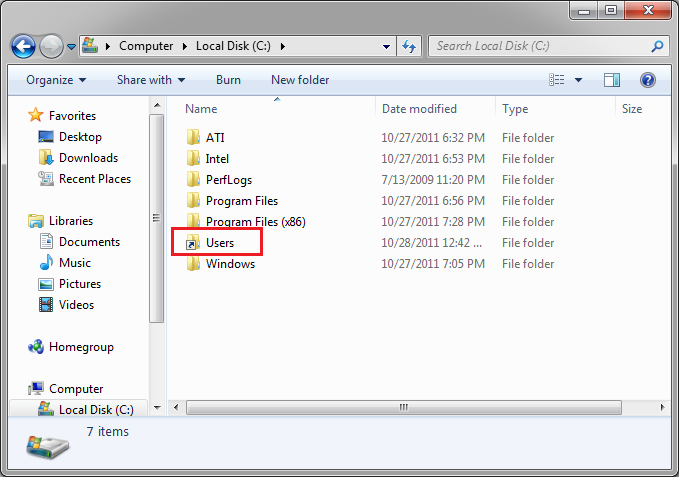Sort by the Size column header
The image size is (679, 477).
tap(632, 109)
